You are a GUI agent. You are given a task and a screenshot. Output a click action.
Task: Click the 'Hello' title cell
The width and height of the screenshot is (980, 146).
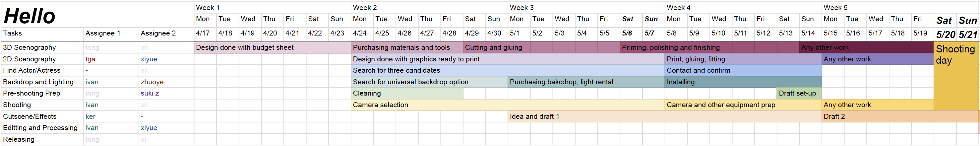coord(30,16)
